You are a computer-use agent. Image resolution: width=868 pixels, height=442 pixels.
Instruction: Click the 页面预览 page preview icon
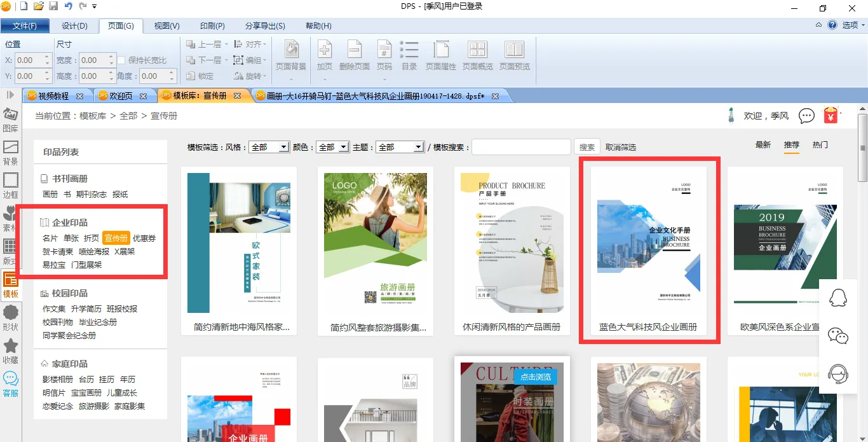pos(514,55)
